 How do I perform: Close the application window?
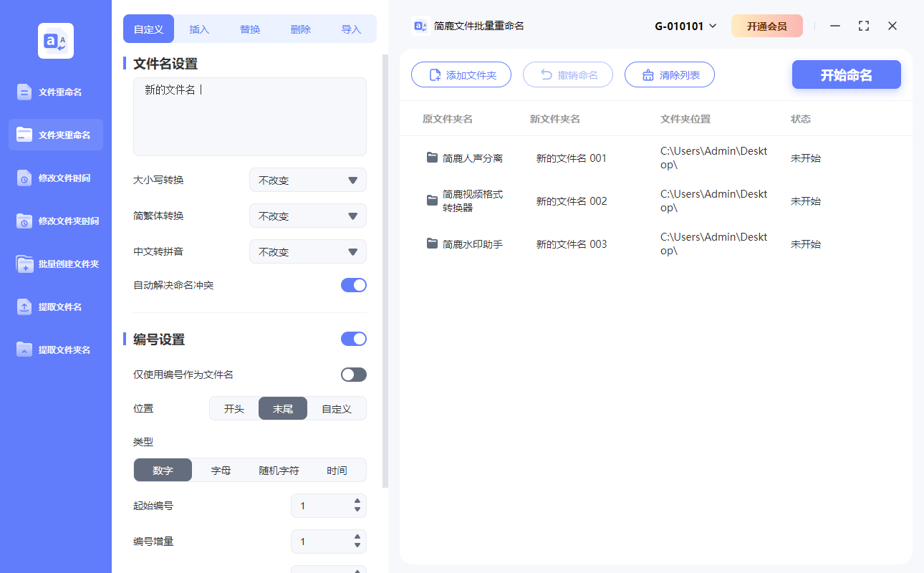point(892,26)
